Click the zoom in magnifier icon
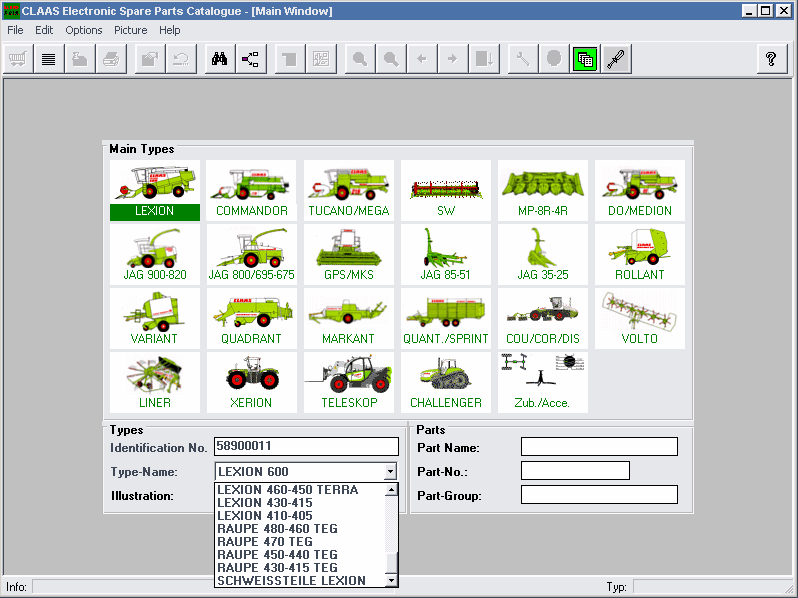This screenshot has width=798, height=598. tap(360, 59)
